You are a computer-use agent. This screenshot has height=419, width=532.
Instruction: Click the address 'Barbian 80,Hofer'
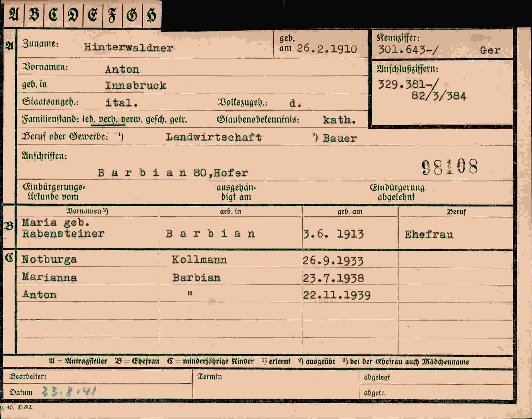[x=173, y=173]
